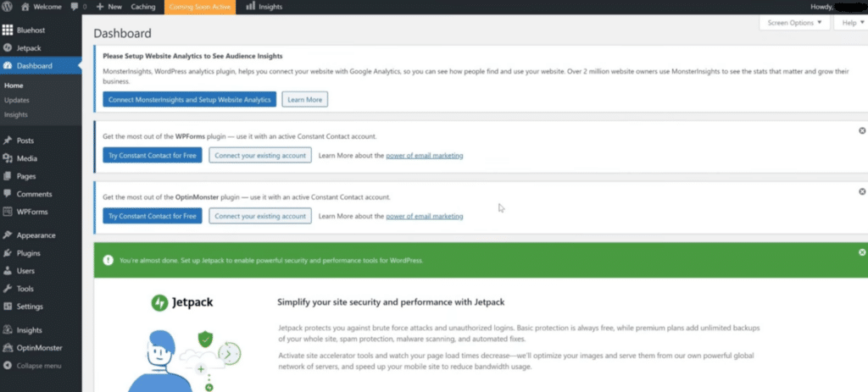
Task: Click the Jetpack illustration graphic
Action: pyautogui.click(x=184, y=361)
